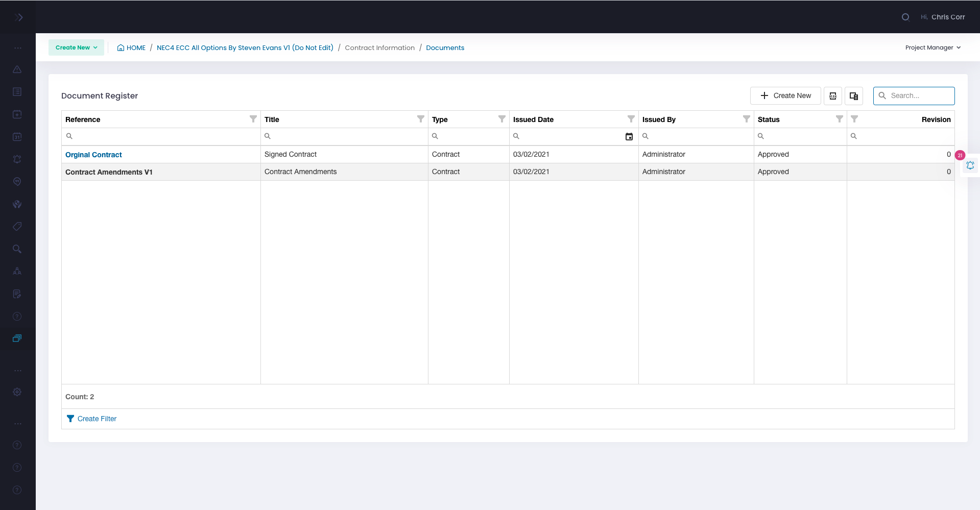Viewport: 980px width, 510px height.
Task: Select the Contract Amendments V1 row
Action: click(x=508, y=172)
